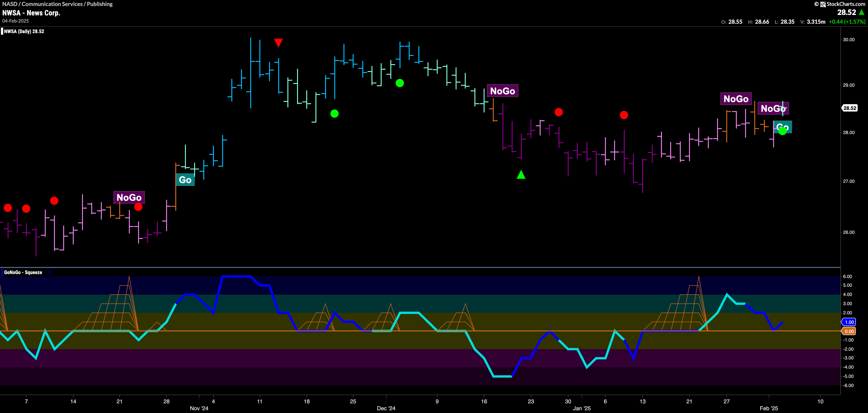Click the red dot marker near Oct 10

point(54,201)
